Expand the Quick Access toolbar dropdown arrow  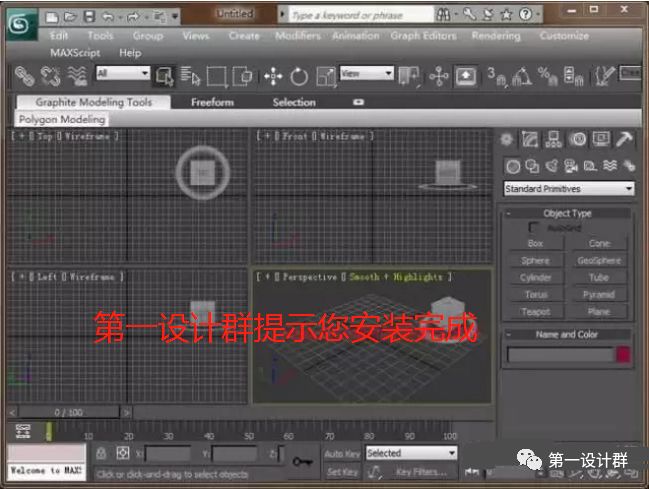coord(175,17)
